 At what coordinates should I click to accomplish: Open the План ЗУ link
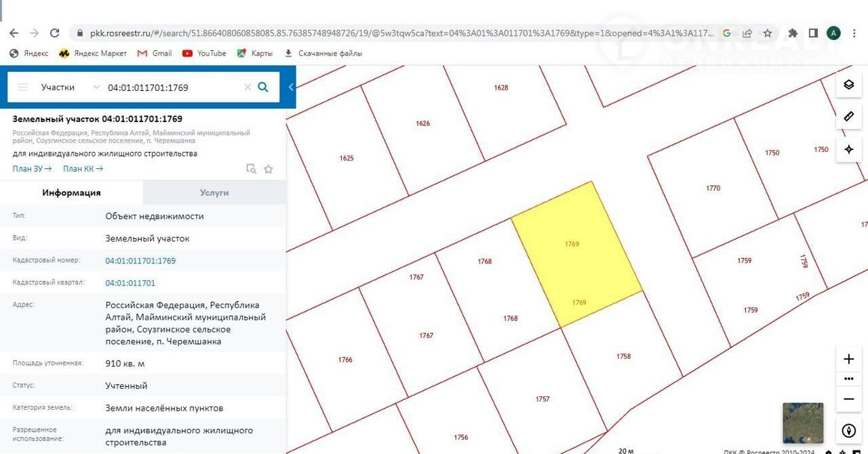[32, 169]
